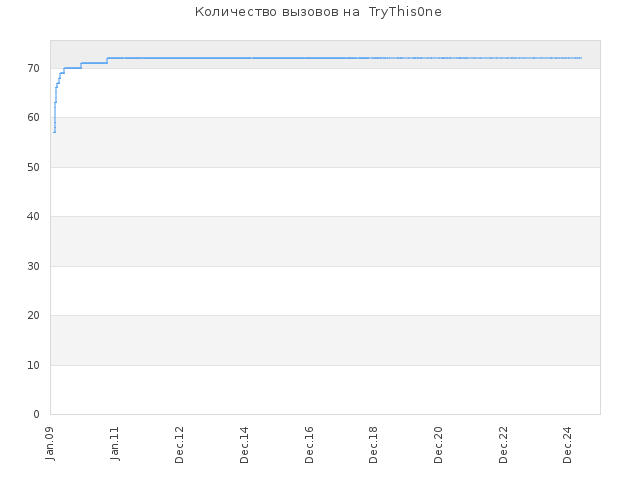Click the y-axis label 40
The height and width of the screenshot is (480, 640).
click(x=33, y=216)
